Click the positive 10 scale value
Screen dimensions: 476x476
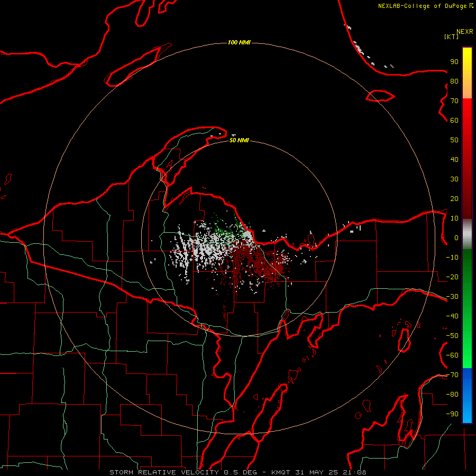point(454,218)
